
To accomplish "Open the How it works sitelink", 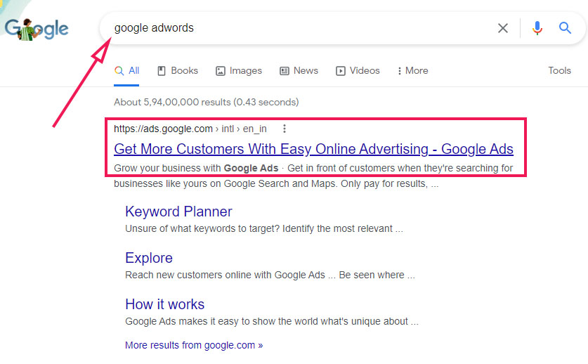I will (x=164, y=304).
